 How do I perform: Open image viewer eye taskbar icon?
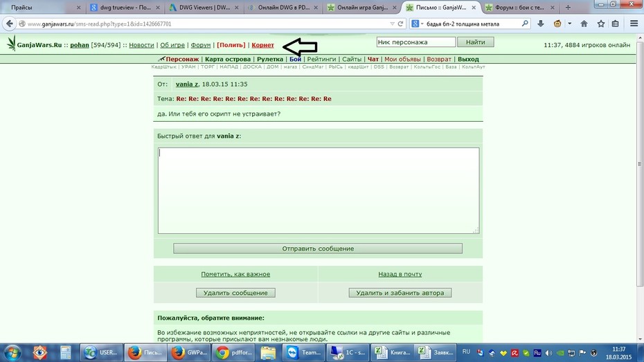[x=40, y=352]
